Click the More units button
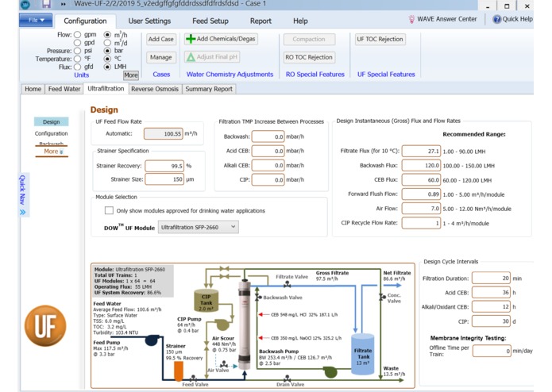 131,75
